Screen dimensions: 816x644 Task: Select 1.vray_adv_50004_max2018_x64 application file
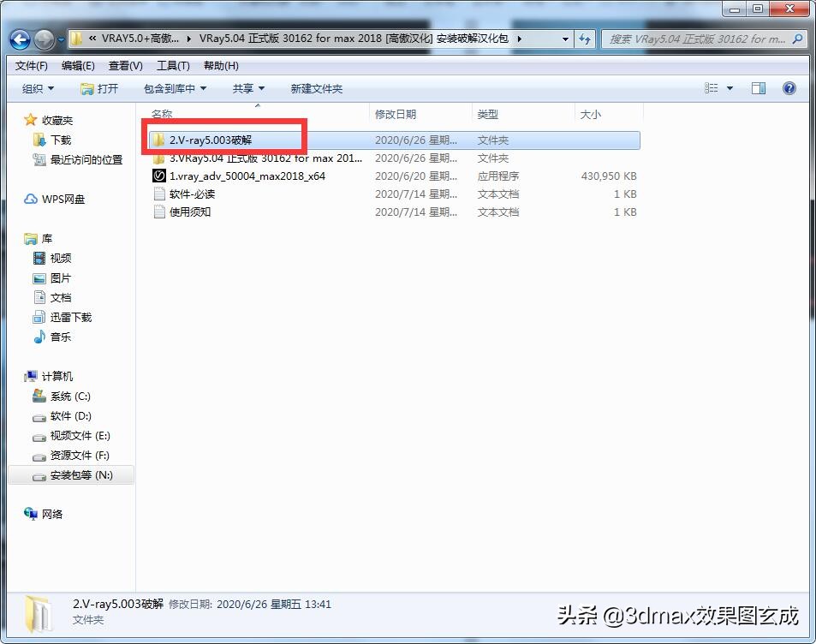pos(395,176)
